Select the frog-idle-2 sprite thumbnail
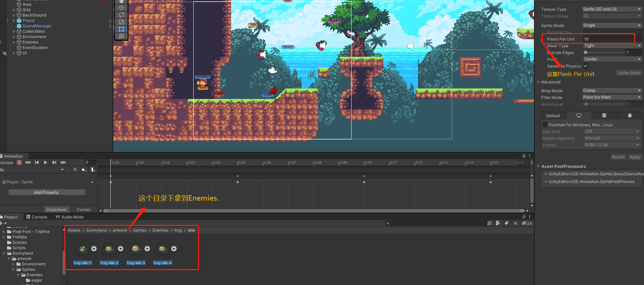This screenshot has width=644, height=285. point(109,249)
